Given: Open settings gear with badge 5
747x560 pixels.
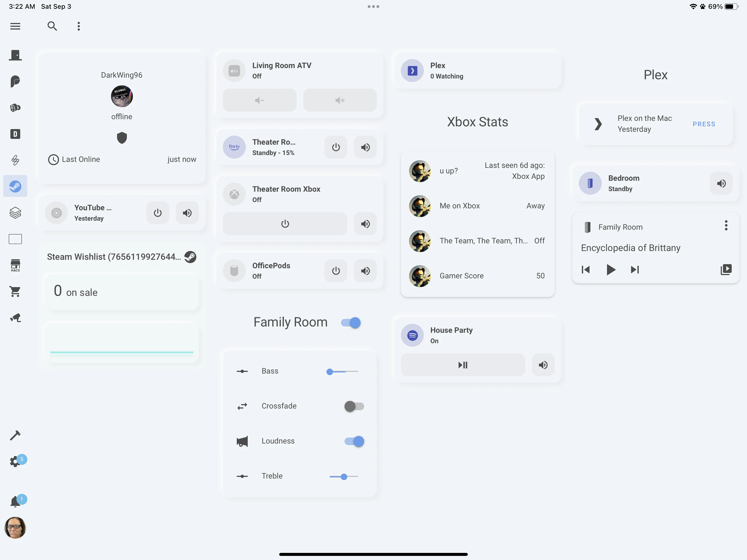Looking at the screenshot, I should (x=15, y=461).
